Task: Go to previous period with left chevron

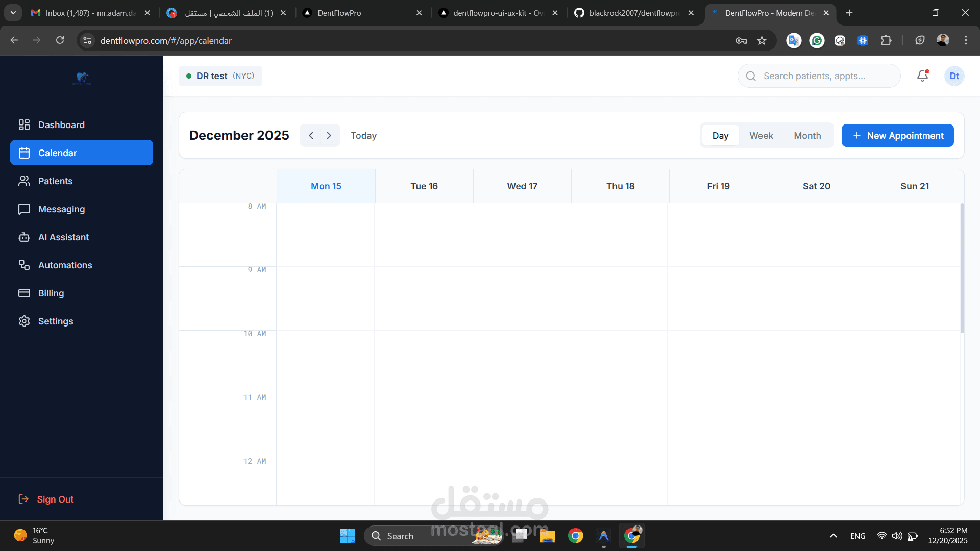Action: click(x=311, y=136)
